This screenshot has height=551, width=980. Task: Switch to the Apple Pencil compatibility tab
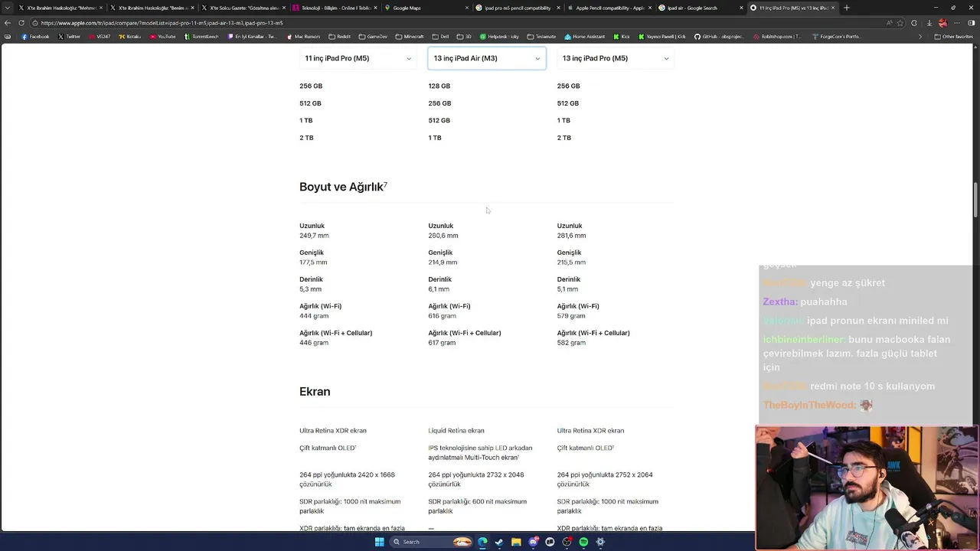[x=609, y=8]
